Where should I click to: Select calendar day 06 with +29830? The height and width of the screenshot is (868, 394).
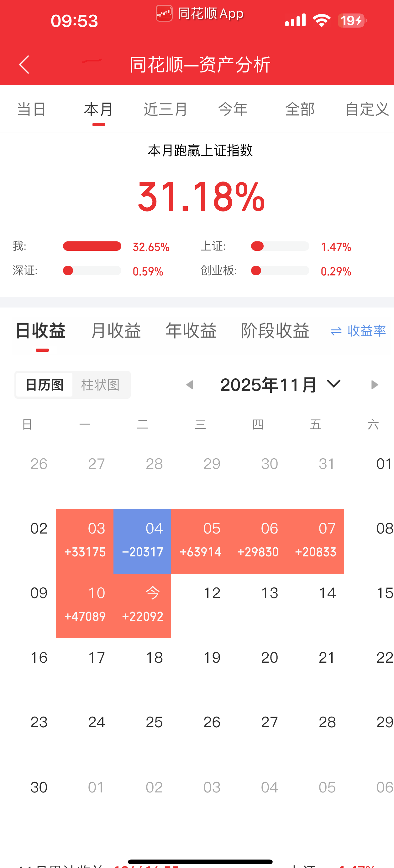[258, 541]
